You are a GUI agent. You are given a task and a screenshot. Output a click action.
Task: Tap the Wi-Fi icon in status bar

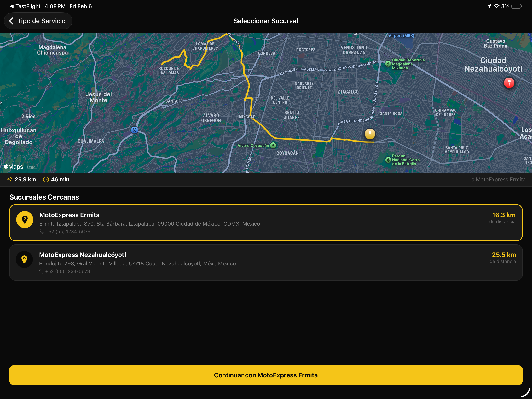tap(497, 6)
